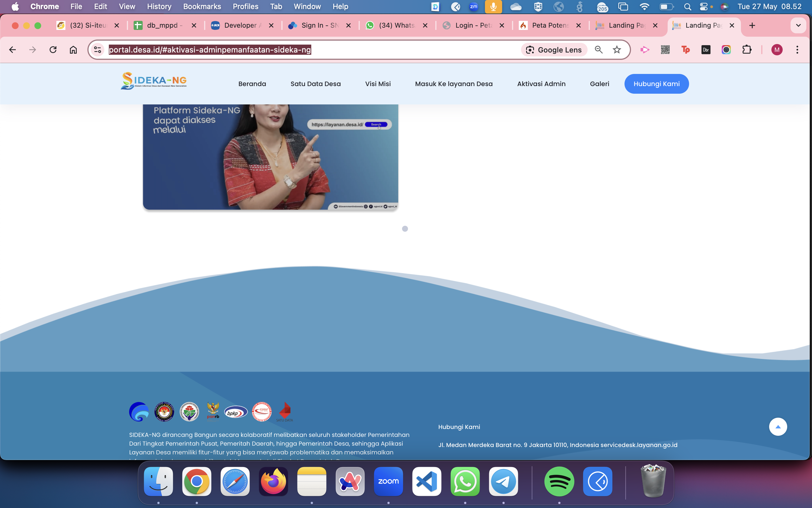Open Satu Data Desa nav link
Screen dimensions: 812x508
point(315,84)
